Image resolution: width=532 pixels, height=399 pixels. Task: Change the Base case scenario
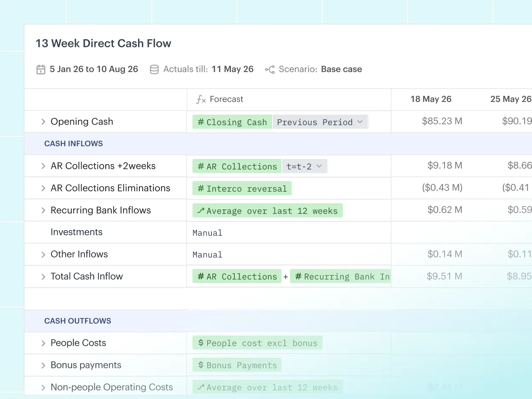click(x=341, y=69)
